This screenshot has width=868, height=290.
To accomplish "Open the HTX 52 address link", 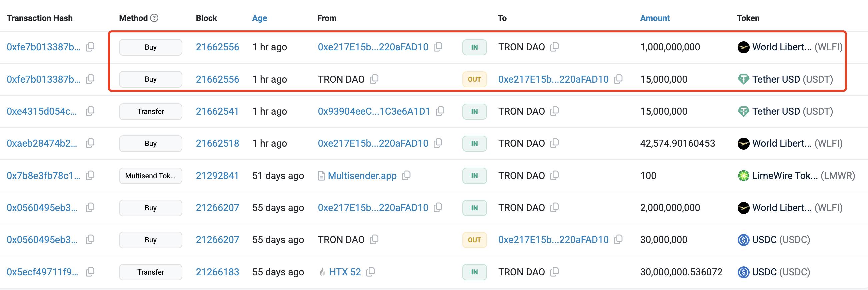I will pos(345,272).
